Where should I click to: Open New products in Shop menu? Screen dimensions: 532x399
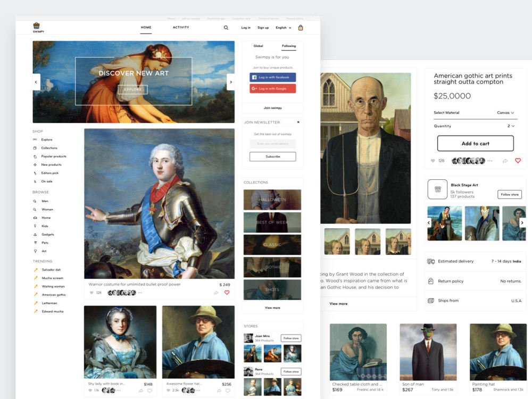coord(51,164)
